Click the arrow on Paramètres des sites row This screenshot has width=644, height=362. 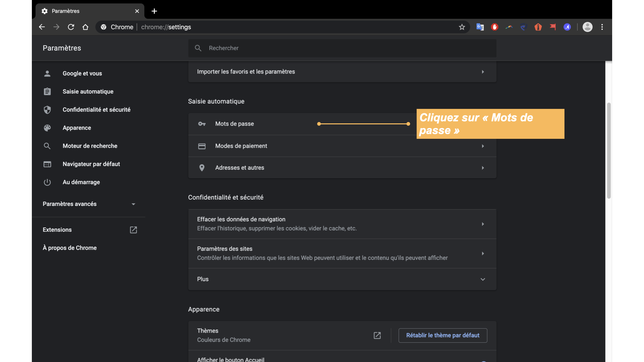pos(483,253)
